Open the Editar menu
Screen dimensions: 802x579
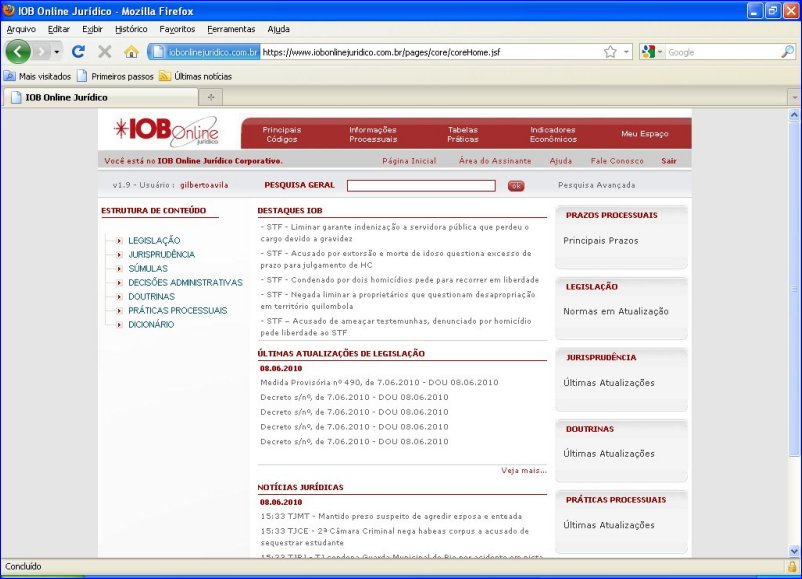coord(59,29)
